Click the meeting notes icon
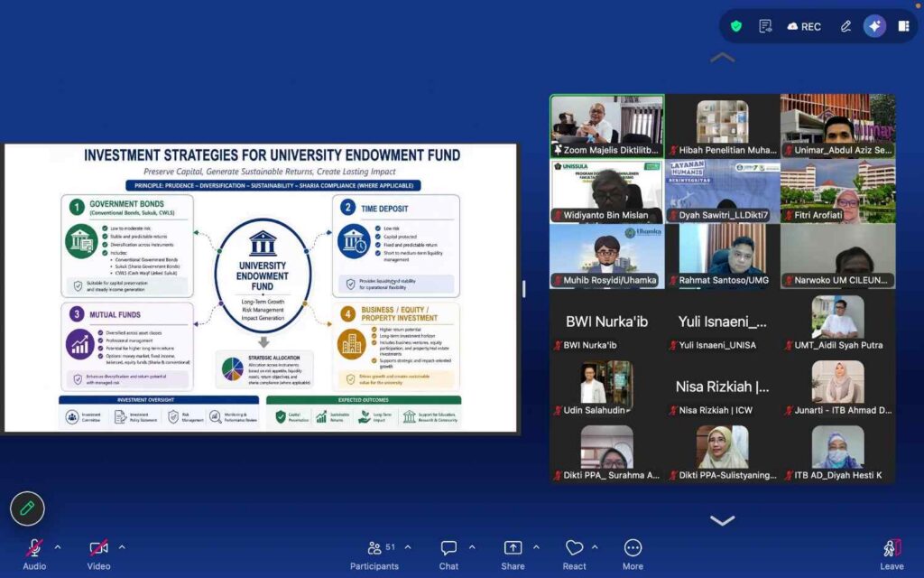924x578 pixels. click(765, 26)
